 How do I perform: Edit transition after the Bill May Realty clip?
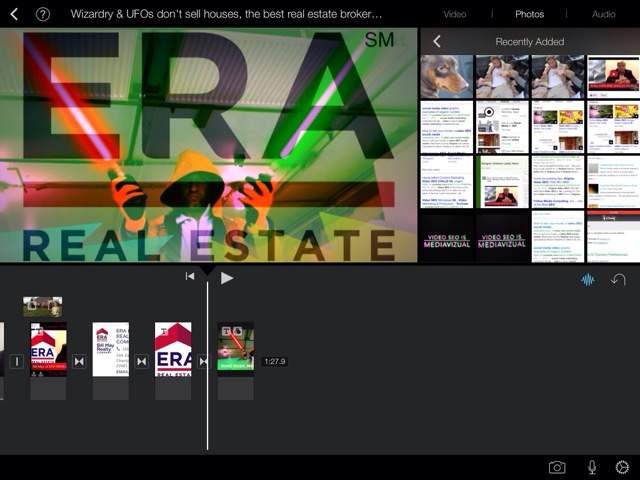(142, 361)
